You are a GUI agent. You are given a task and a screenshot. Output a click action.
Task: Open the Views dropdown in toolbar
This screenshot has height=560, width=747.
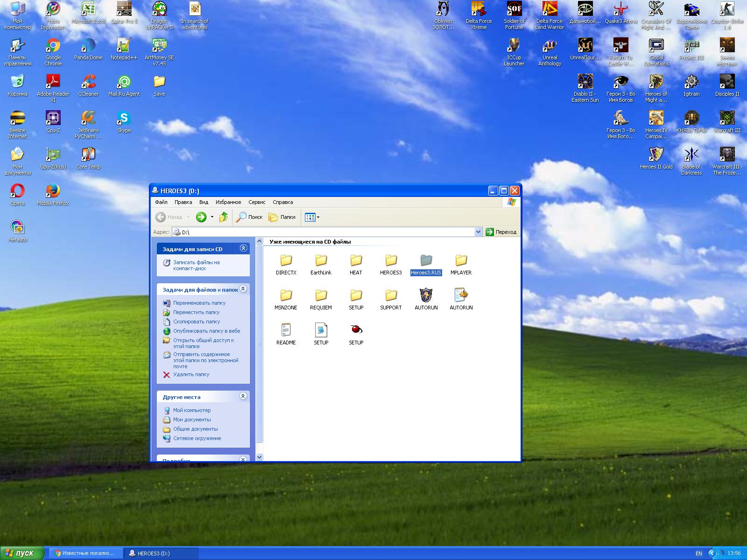312,217
